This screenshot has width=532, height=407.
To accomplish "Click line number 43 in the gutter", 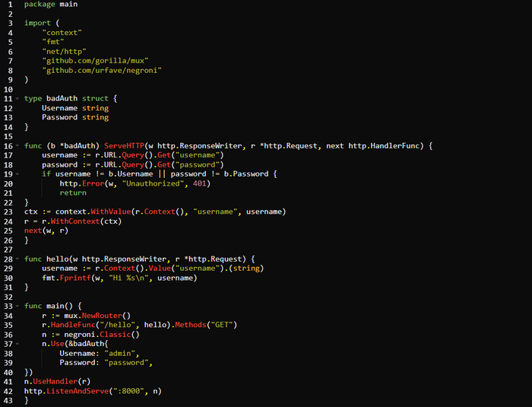I will [x=8, y=401].
